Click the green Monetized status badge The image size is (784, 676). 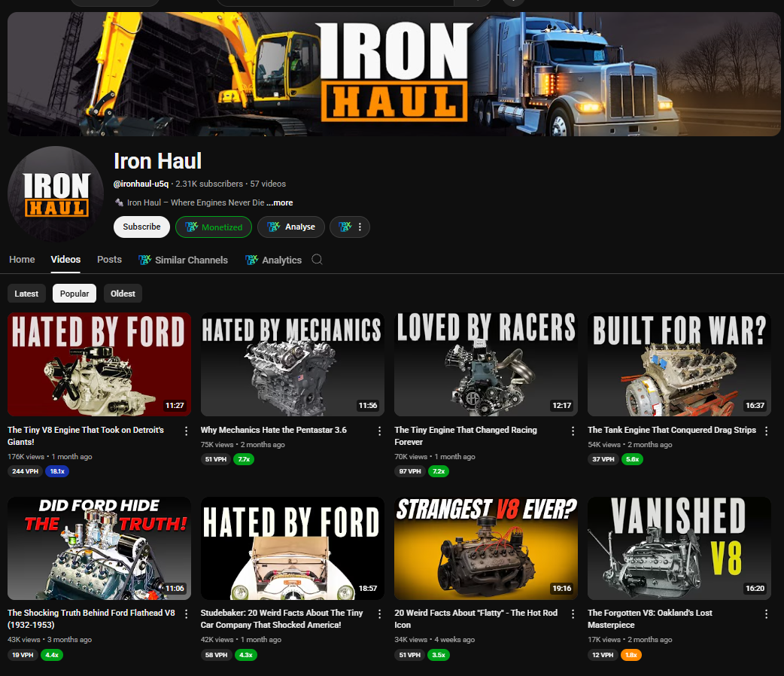point(214,227)
